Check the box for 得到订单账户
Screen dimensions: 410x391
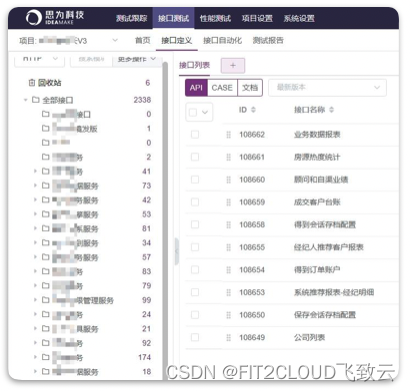(195, 270)
